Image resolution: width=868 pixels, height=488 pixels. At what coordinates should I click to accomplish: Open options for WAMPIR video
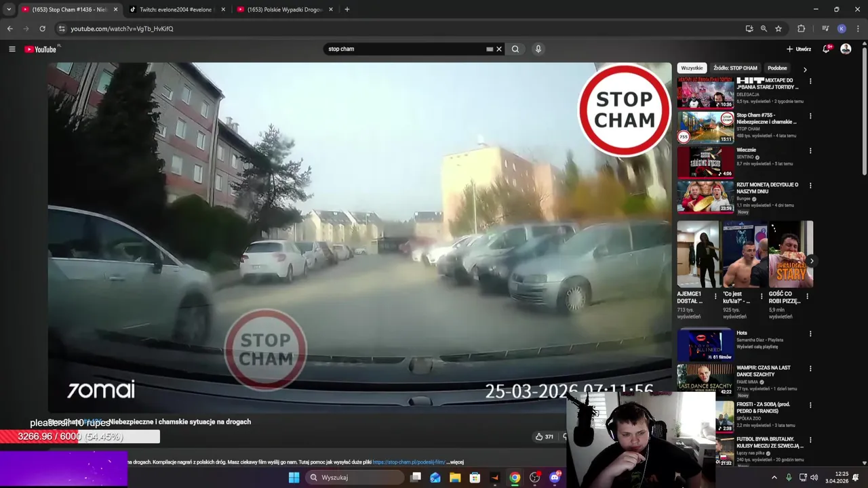pos(810,368)
